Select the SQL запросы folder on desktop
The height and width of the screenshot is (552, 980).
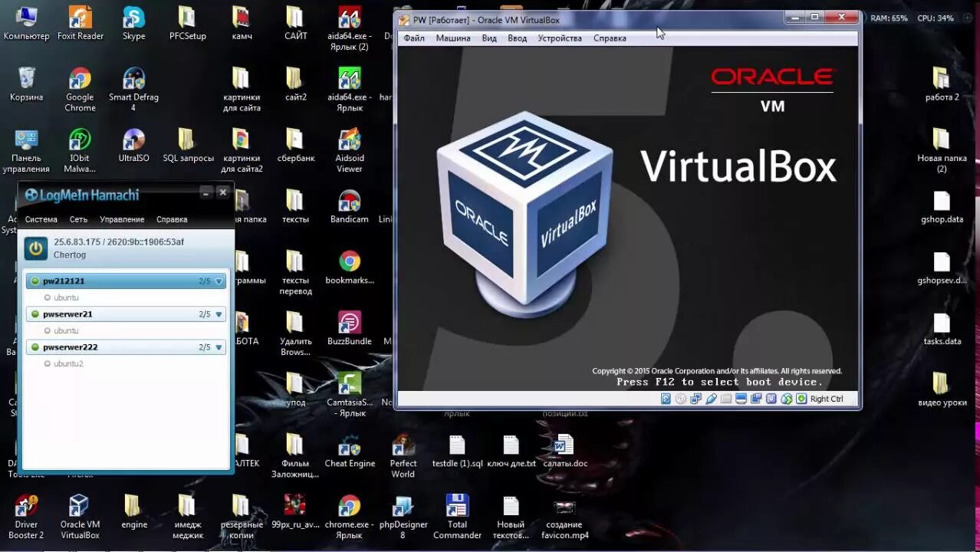tap(188, 146)
